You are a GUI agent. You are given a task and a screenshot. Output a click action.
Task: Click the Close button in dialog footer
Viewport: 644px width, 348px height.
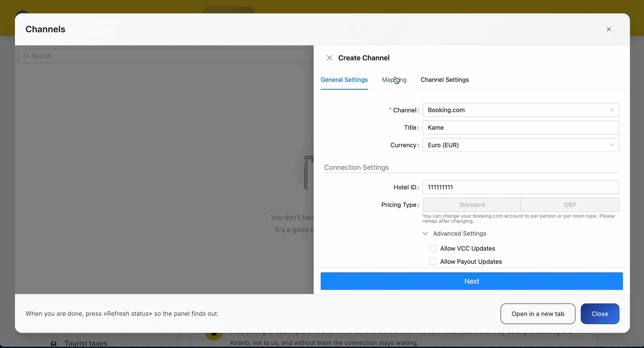tap(600, 314)
